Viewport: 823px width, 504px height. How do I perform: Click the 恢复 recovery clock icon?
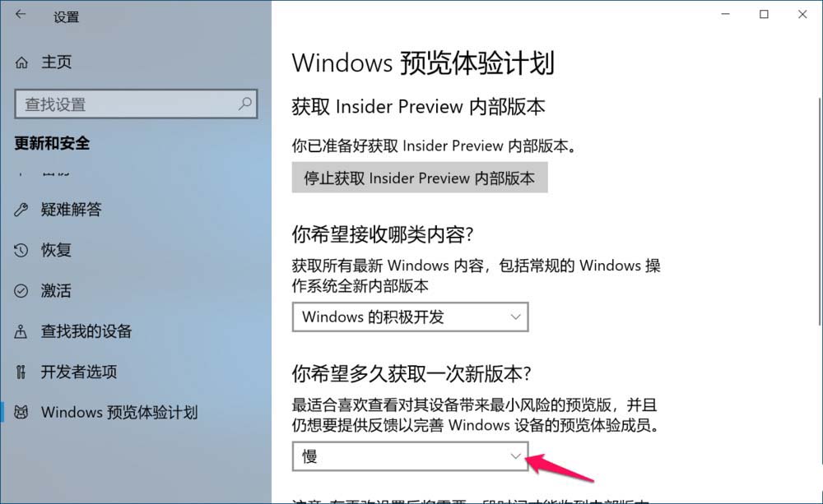21,250
